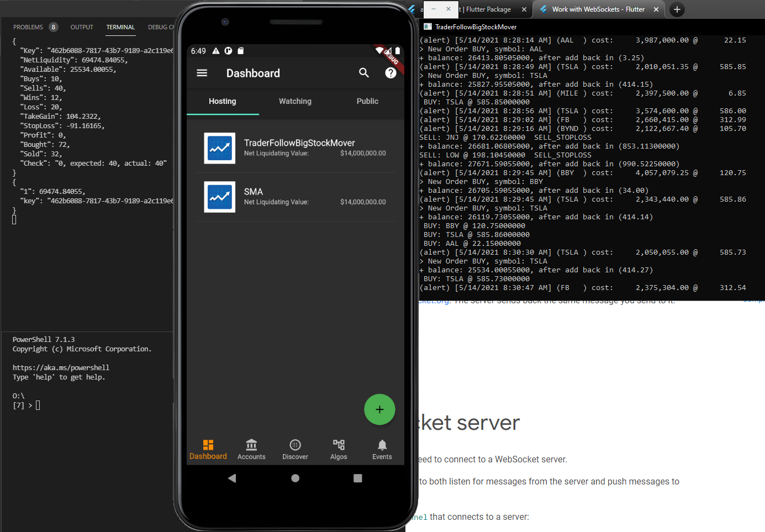Click the "StopLoss": -91.16165 line
This screenshot has height=532, width=765.
[x=62, y=125]
